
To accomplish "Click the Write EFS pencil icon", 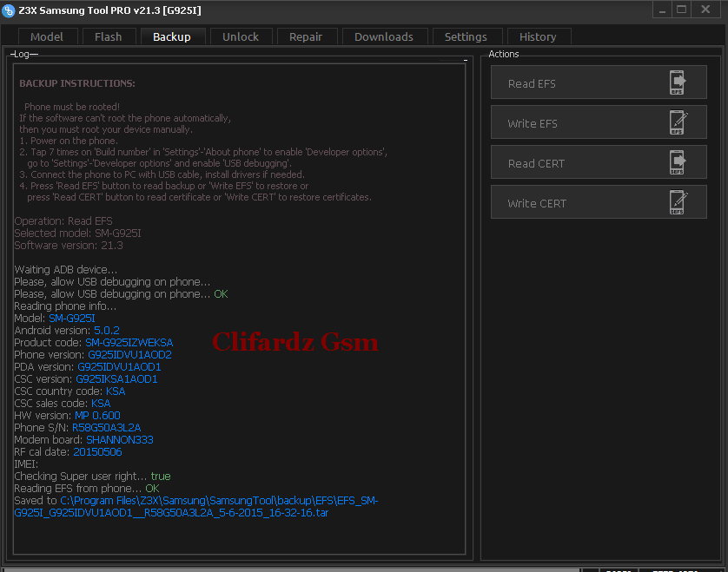I will coord(678,122).
